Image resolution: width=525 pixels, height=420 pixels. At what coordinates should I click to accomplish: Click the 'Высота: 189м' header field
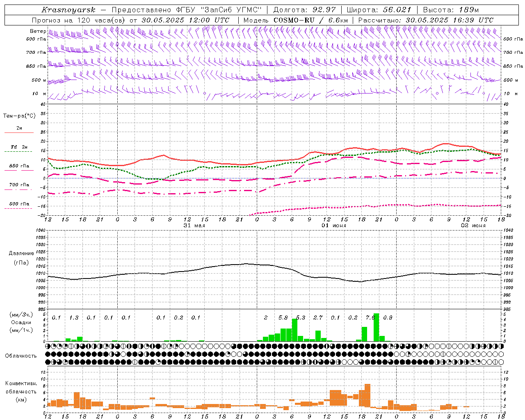tap(451, 10)
